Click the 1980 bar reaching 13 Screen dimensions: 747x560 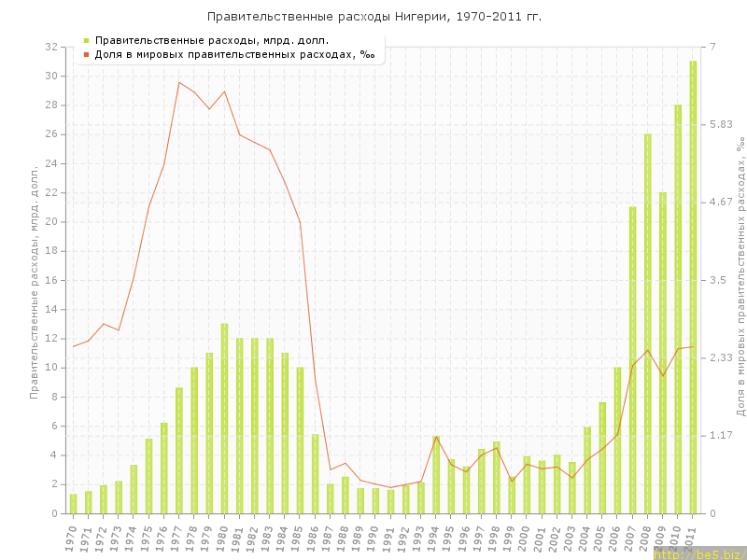point(224,418)
